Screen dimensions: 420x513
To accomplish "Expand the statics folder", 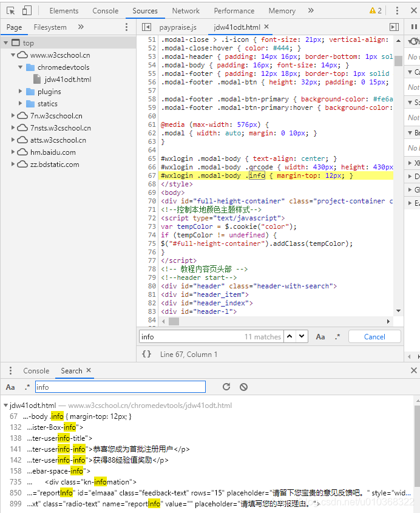I will click(20, 103).
